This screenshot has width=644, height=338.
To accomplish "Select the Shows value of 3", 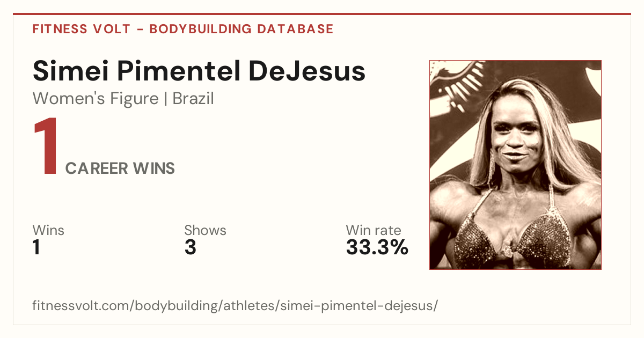I will coord(190,248).
